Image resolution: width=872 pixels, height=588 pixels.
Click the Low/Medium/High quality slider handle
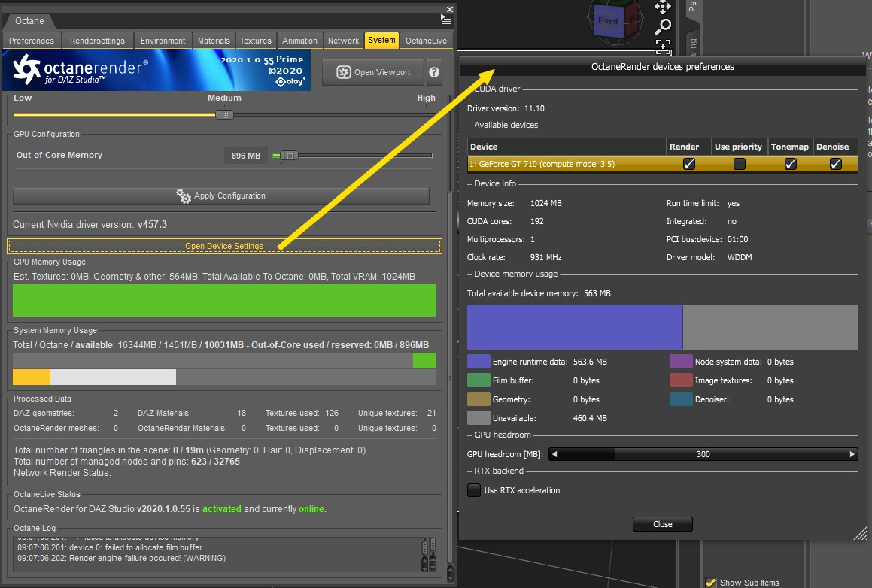coord(225,115)
